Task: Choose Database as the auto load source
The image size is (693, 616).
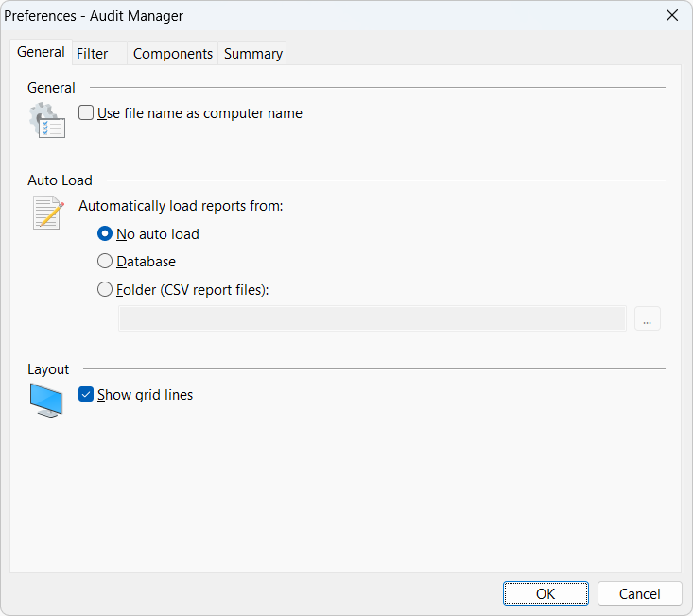Action: pos(106,262)
